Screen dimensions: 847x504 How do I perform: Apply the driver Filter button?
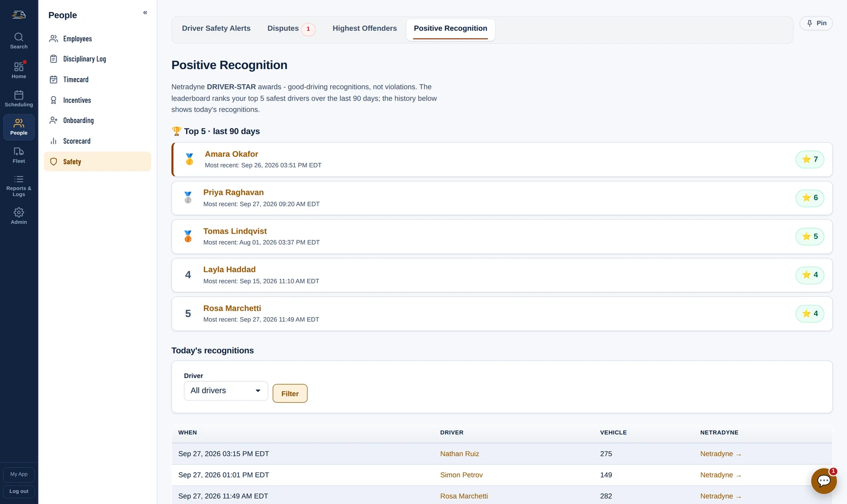click(290, 393)
